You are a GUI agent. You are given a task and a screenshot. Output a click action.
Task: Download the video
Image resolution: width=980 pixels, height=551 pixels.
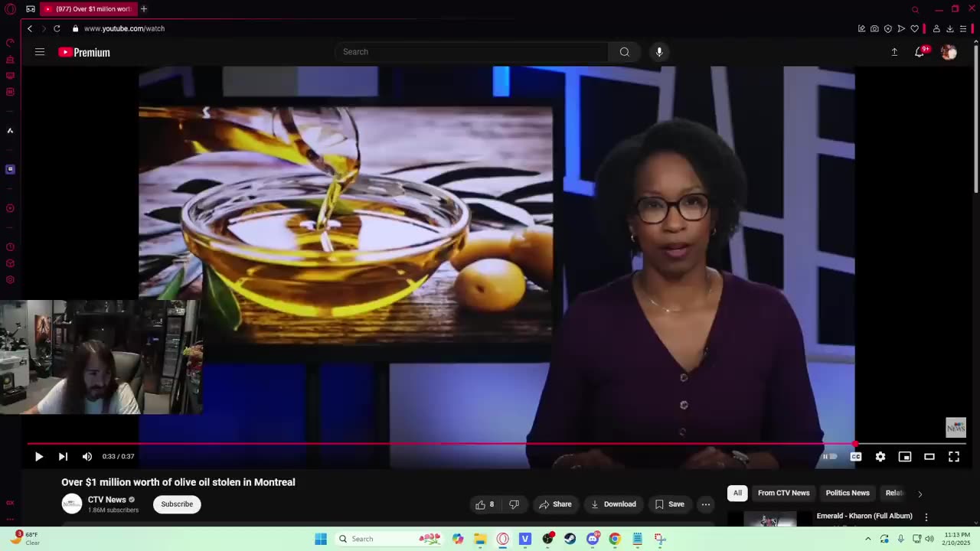(613, 504)
